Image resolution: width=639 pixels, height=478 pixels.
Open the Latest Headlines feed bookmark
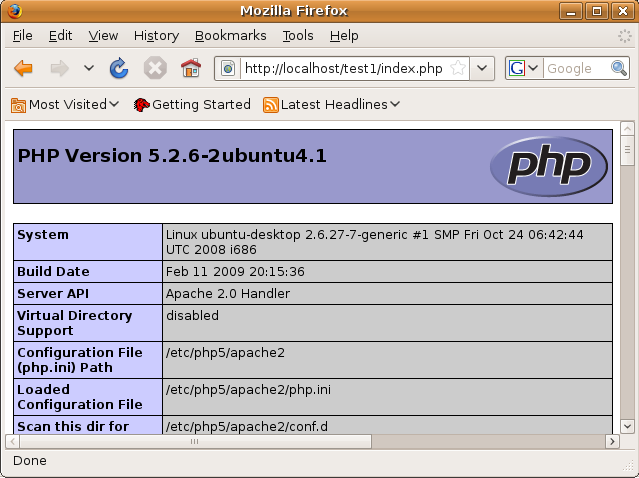[331, 105]
